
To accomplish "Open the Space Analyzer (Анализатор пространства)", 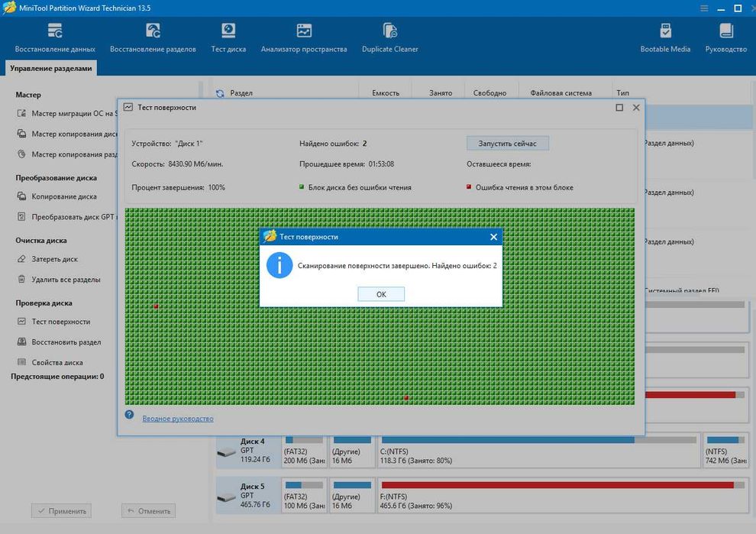I will coord(304,38).
